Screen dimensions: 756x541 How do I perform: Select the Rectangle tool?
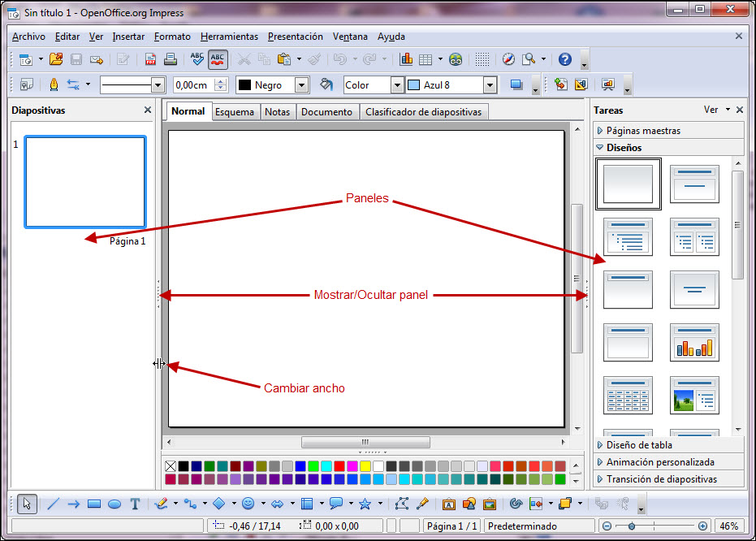[x=94, y=504]
